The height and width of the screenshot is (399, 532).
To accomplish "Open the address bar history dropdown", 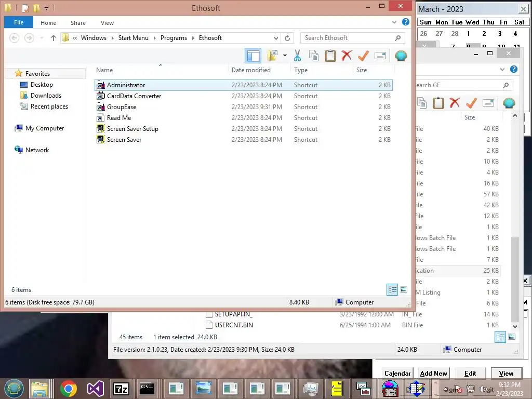I will [276, 38].
